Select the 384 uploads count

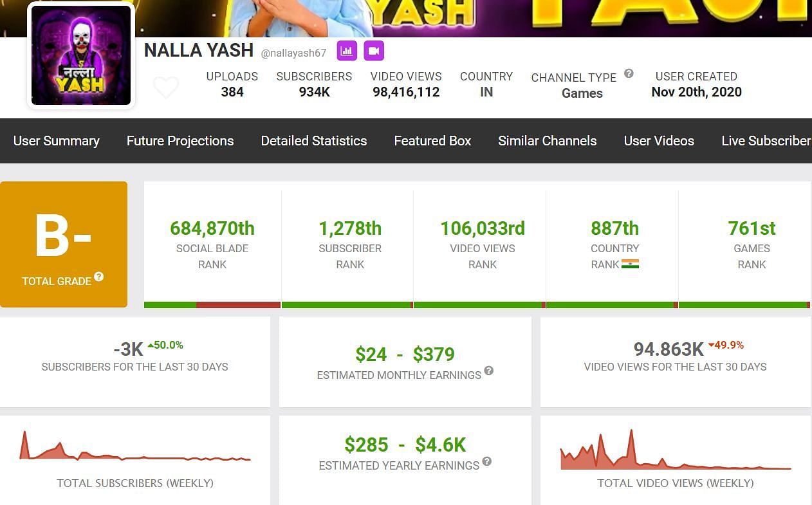[x=232, y=92]
